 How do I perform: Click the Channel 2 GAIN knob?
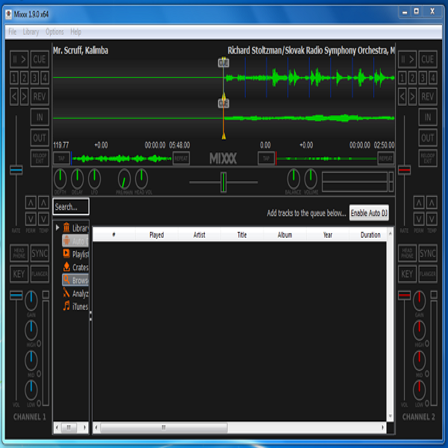[x=419, y=301]
